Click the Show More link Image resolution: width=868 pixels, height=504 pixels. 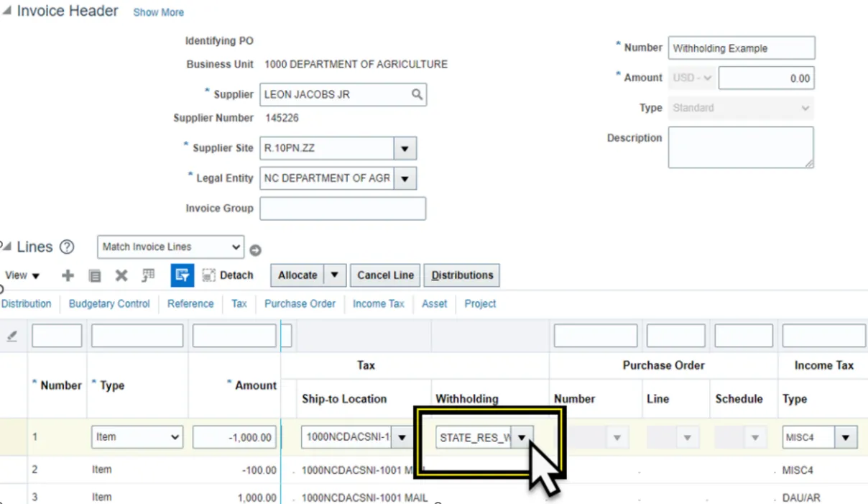pos(158,12)
